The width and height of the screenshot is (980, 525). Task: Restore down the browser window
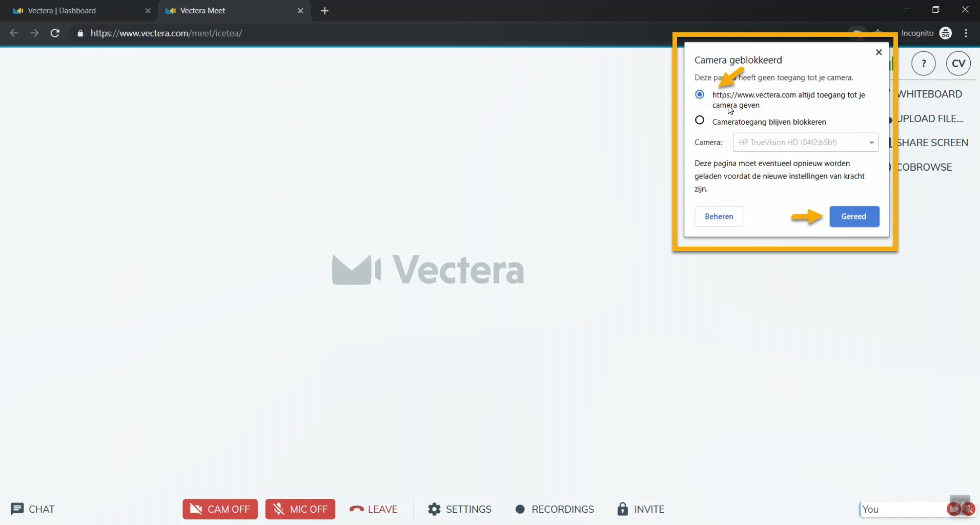(x=936, y=10)
